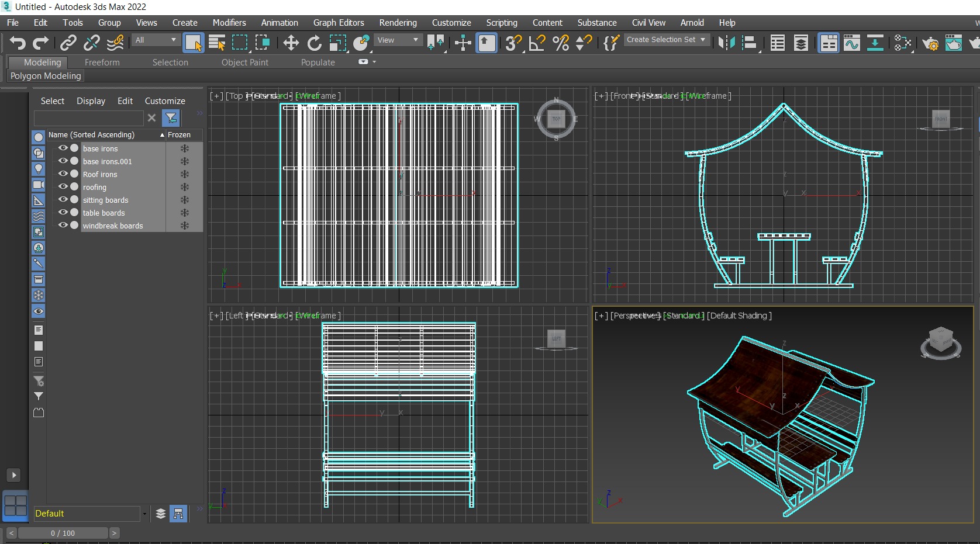
Task: Toggle Display Lights filter icon
Action: 39,168
